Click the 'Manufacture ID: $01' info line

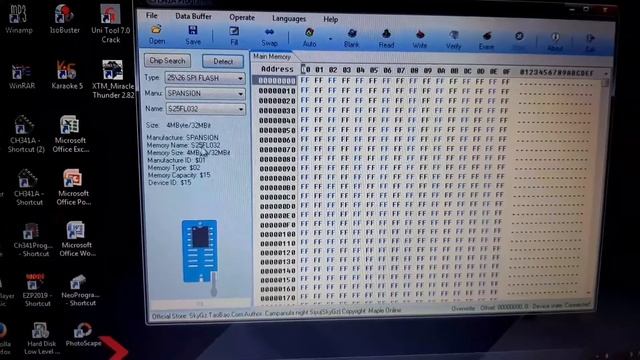pyautogui.click(x=176, y=160)
